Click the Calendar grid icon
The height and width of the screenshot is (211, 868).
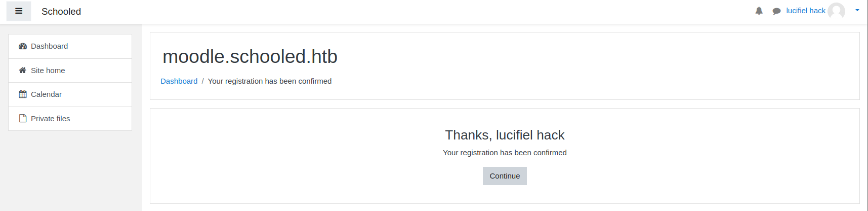point(23,94)
